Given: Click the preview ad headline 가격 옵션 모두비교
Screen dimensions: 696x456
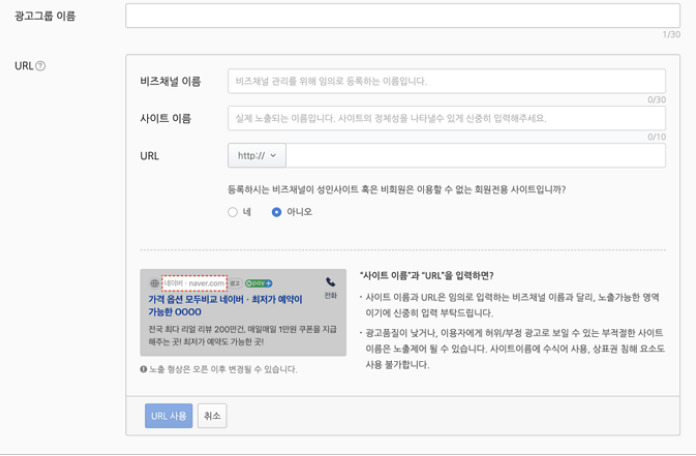Looking at the screenshot, I should coord(225,305).
